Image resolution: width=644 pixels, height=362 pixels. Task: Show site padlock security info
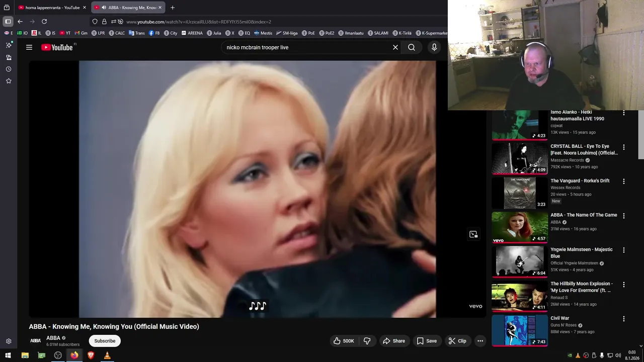point(104,22)
